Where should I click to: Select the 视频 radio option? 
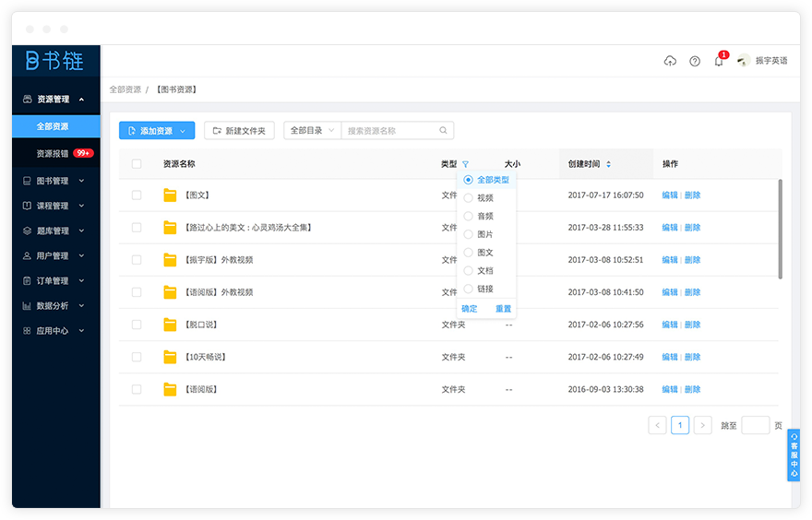469,198
